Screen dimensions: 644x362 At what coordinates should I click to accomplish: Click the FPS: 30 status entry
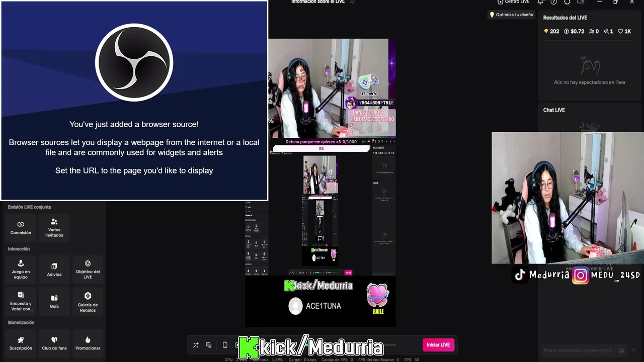[412, 359]
